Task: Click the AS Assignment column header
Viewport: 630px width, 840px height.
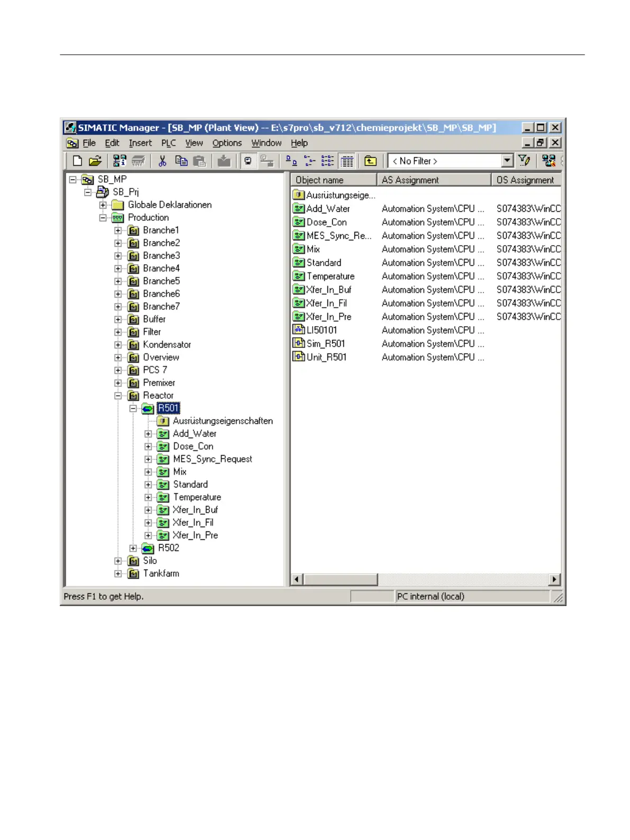Action: point(434,180)
